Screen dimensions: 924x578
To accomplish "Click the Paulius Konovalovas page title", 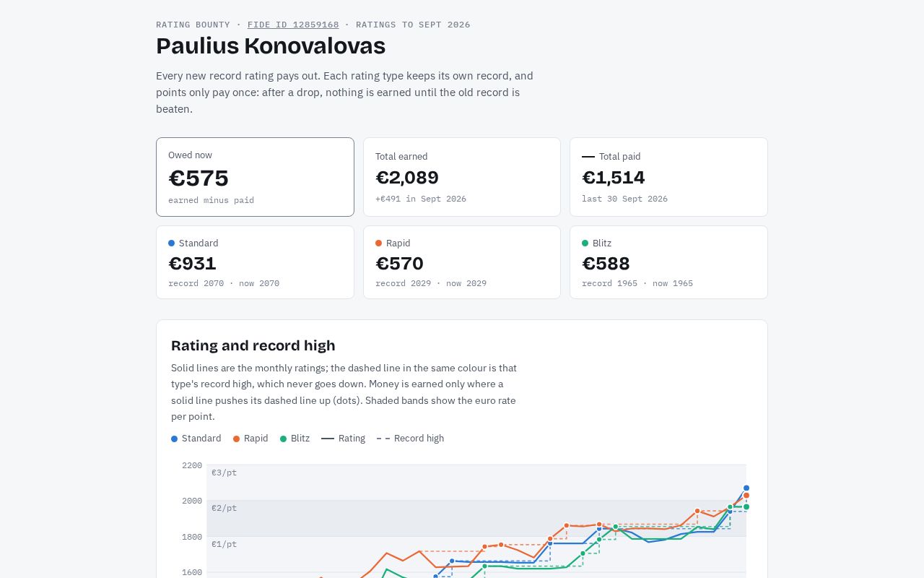I will click(271, 46).
